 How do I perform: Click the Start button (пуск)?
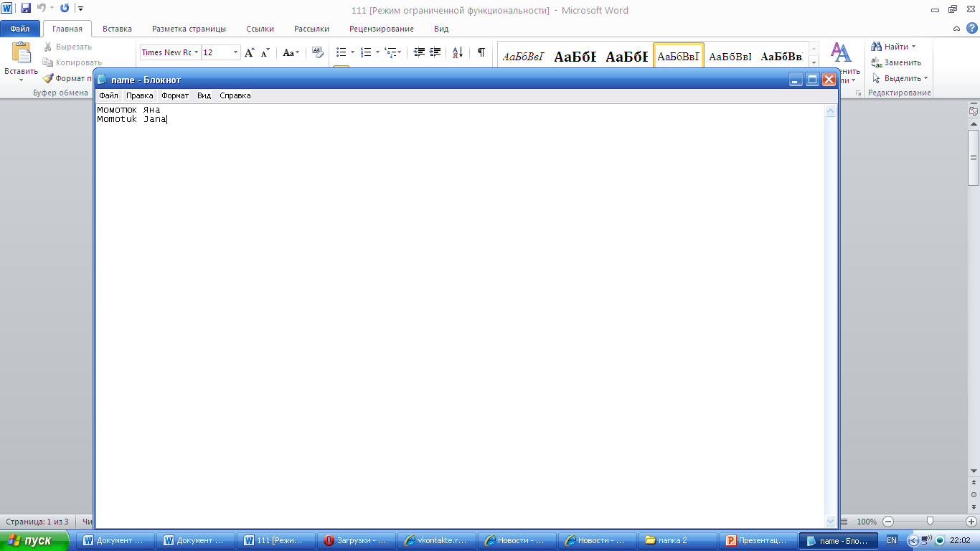coord(34,540)
